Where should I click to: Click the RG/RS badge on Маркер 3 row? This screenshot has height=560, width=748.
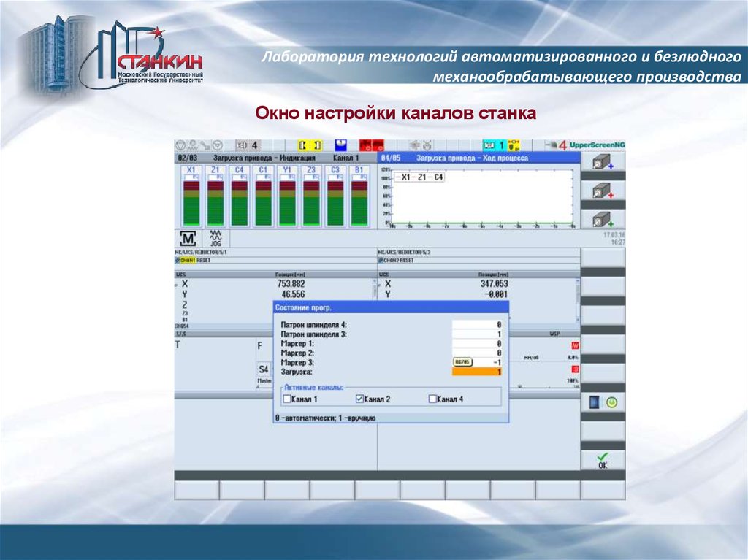[x=462, y=362]
